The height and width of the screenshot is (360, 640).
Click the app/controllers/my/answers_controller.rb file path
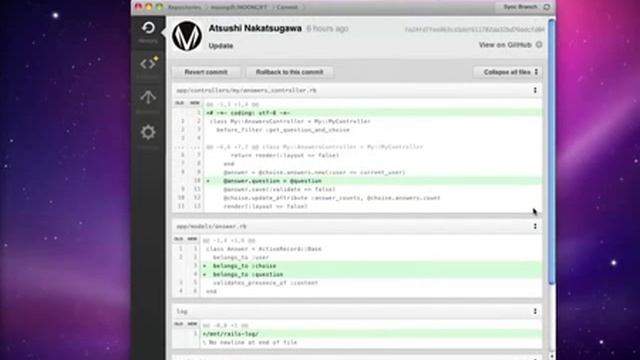click(246, 90)
